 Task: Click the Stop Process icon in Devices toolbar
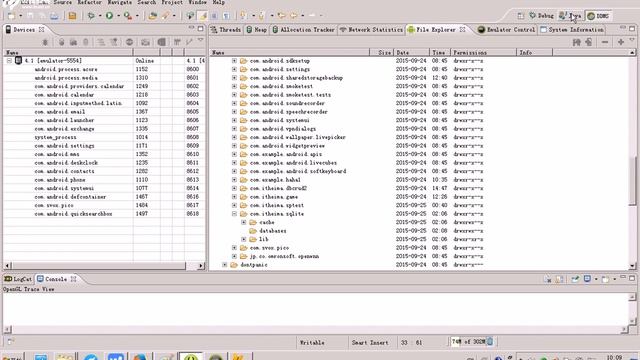coord(129,42)
